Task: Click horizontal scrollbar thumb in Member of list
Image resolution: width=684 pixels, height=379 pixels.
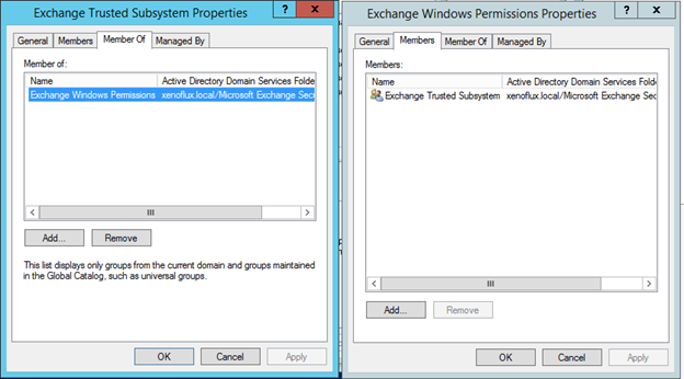Action: click(150, 212)
